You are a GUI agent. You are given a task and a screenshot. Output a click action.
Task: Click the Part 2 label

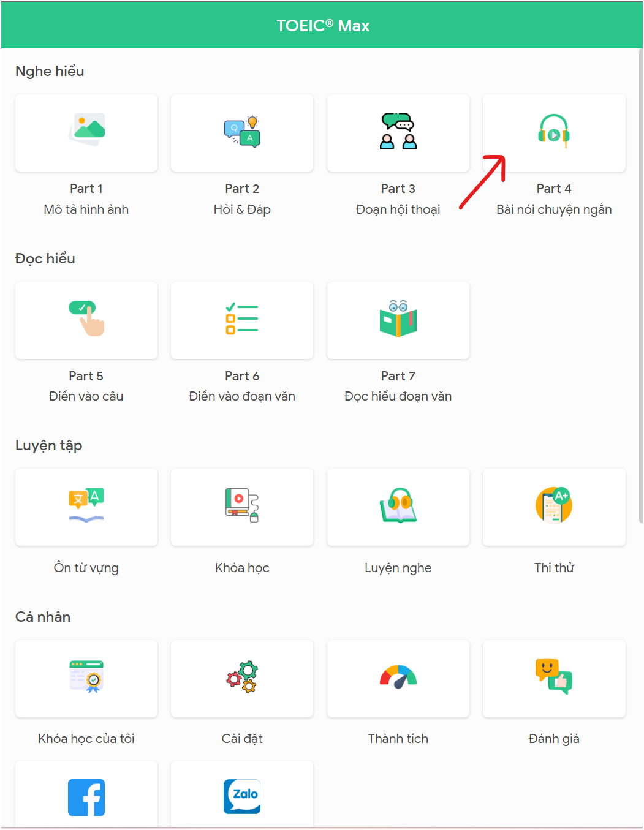pos(242,189)
